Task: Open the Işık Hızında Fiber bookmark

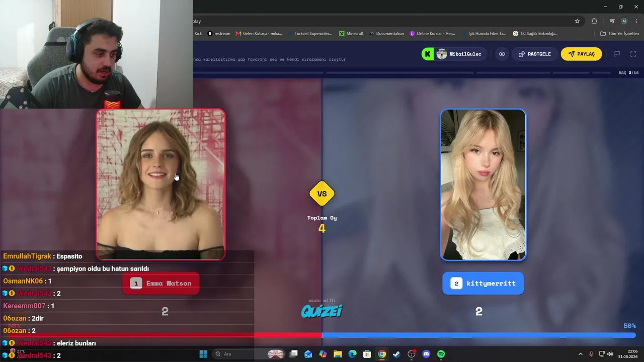Action: click(x=484, y=34)
